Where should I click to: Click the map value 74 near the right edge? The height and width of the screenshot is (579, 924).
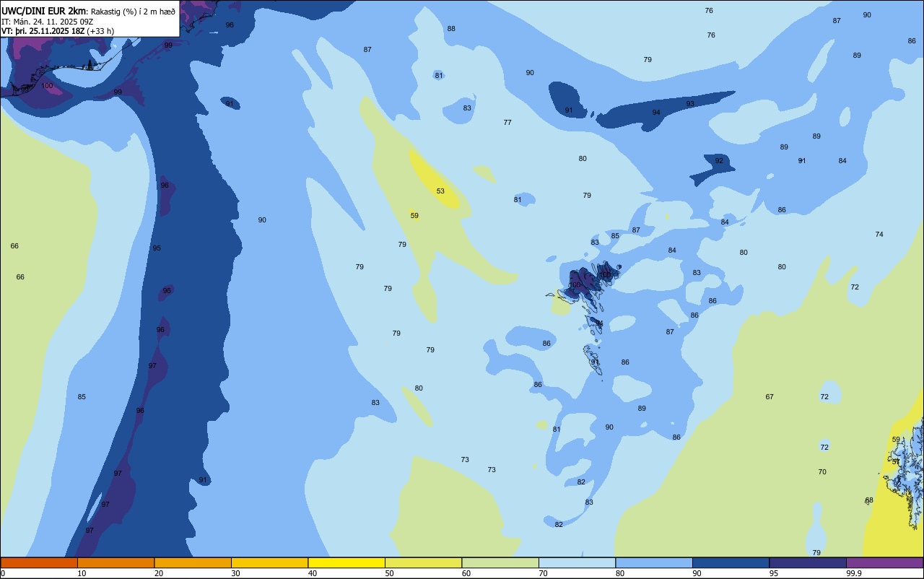click(879, 235)
